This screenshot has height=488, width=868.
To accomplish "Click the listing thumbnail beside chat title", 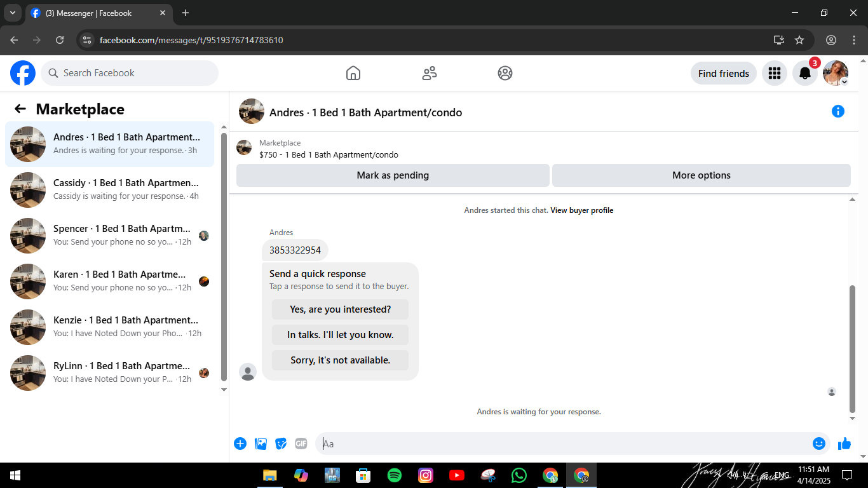I will 252,111.
